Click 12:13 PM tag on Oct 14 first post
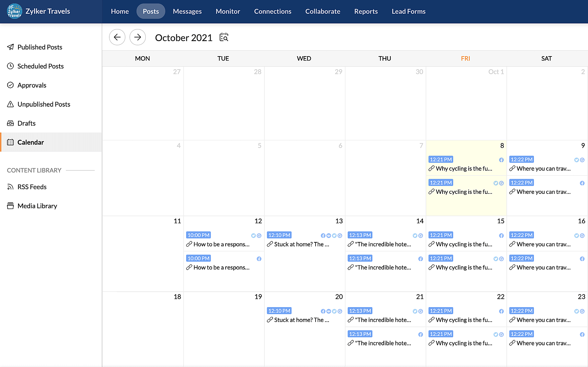This screenshot has width=588, height=367. click(360, 235)
